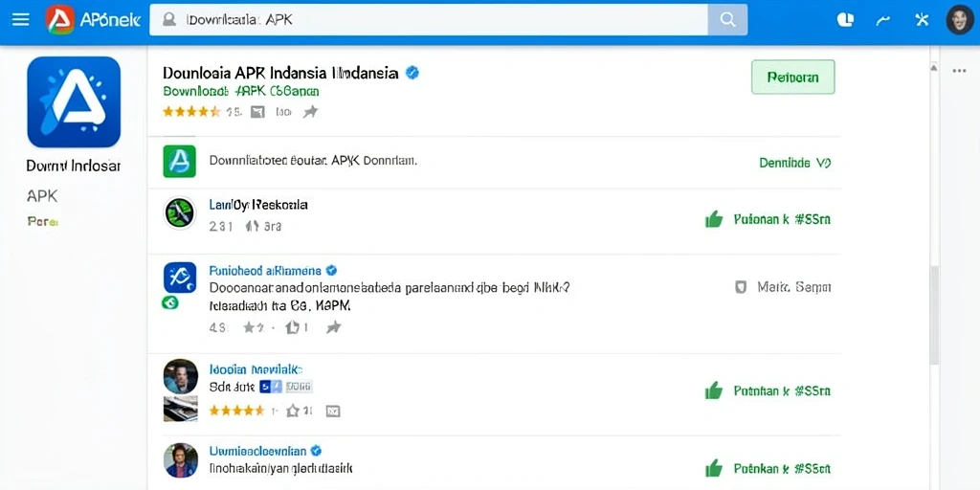
Task: Click the large blue app icon thumbnail
Action: 74,101
